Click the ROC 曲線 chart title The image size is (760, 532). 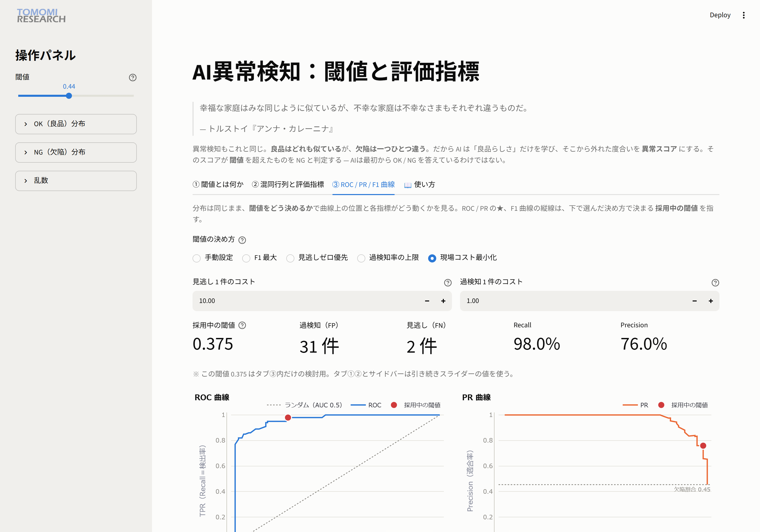click(x=212, y=397)
